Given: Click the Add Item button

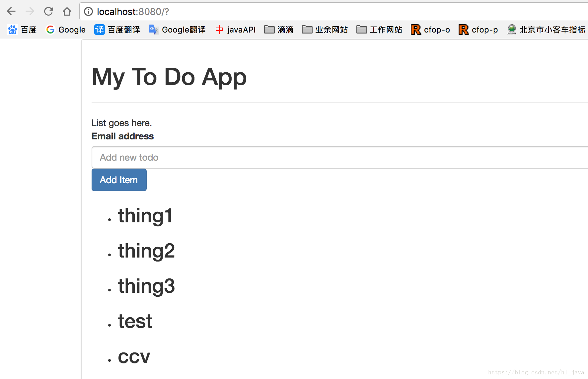Looking at the screenshot, I should point(119,180).
